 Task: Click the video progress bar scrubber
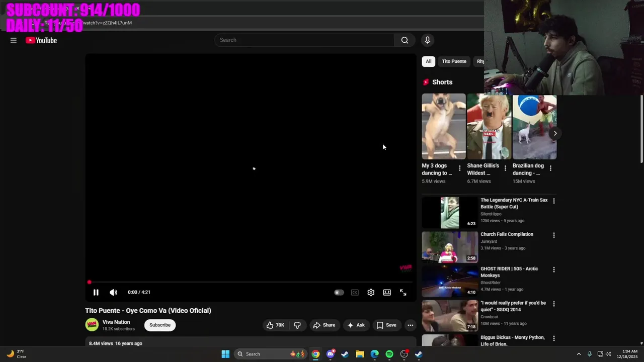pos(89,283)
